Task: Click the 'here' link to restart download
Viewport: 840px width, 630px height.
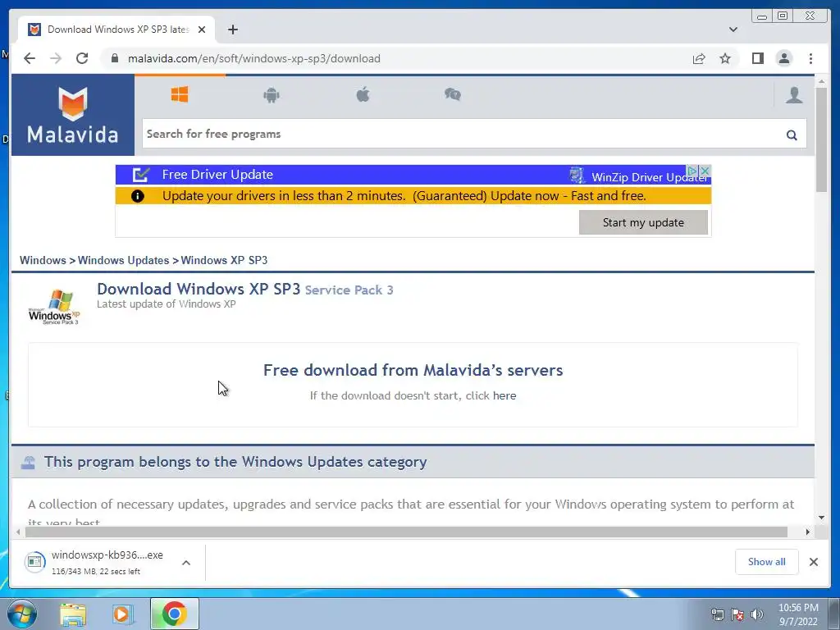Action: pyautogui.click(x=504, y=396)
